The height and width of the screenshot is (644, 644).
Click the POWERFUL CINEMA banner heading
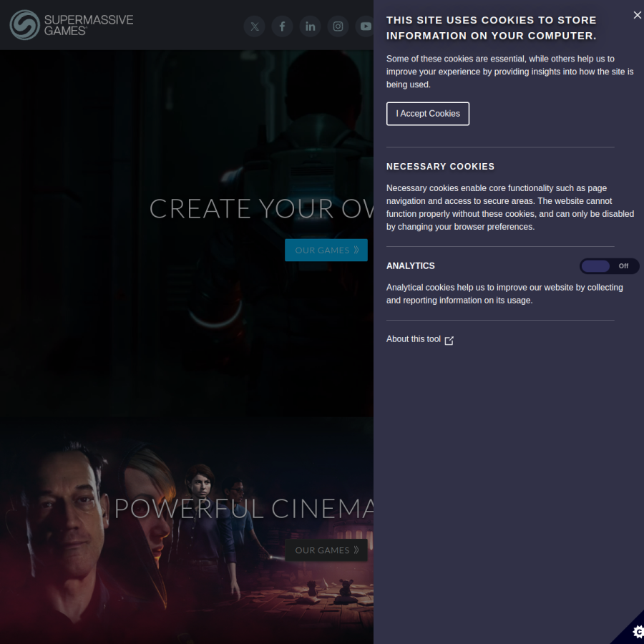coord(244,509)
